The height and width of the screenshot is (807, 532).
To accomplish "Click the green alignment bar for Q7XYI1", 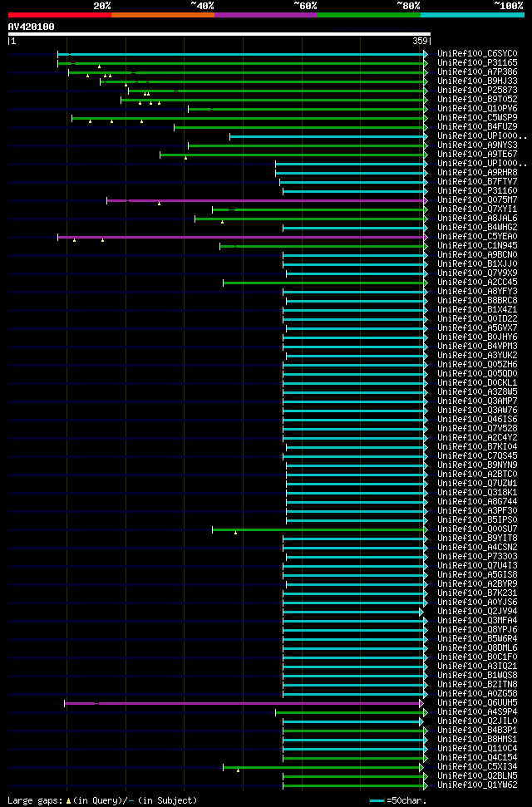I will (318, 209).
